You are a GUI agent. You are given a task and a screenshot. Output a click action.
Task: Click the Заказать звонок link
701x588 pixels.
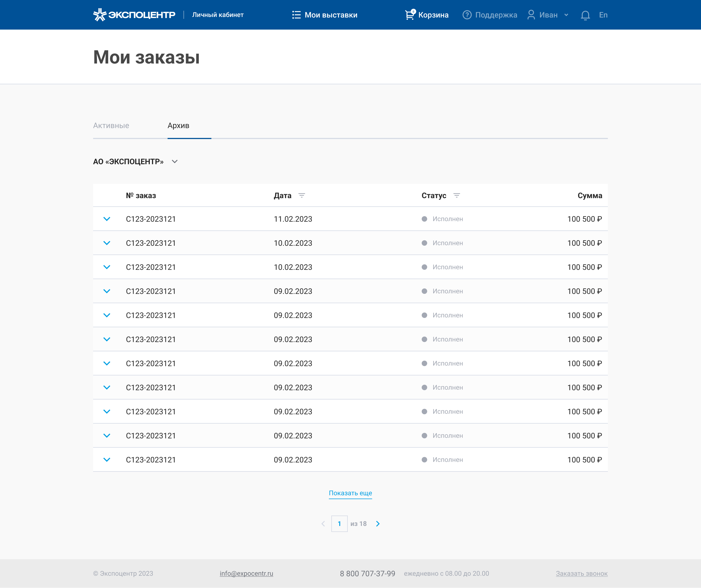pos(582,573)
